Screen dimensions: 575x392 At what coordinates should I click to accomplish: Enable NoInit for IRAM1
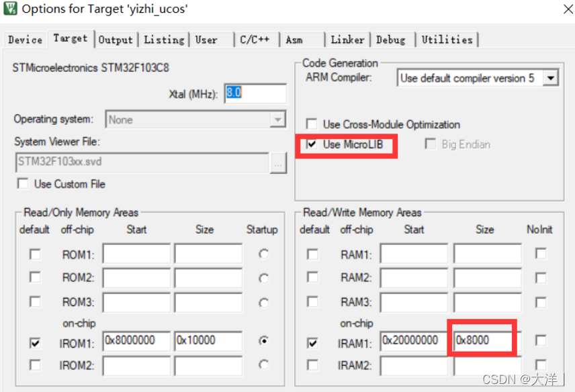pos(541,340)
